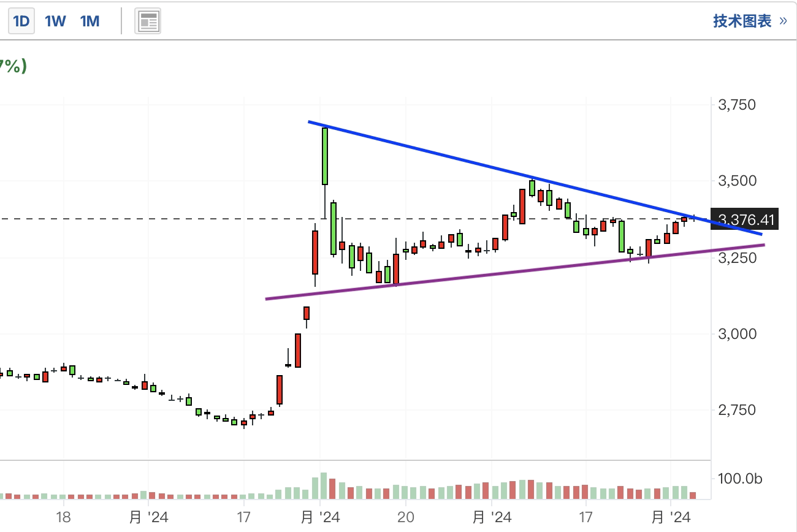Open the 技术图表 link
This screenshot has height=532, width=797.
[x=750, y=21]
